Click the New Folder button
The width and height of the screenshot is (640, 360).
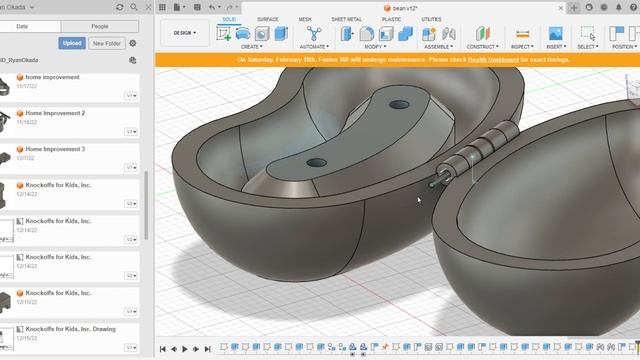pyautogui.click(x=107, y=43)
